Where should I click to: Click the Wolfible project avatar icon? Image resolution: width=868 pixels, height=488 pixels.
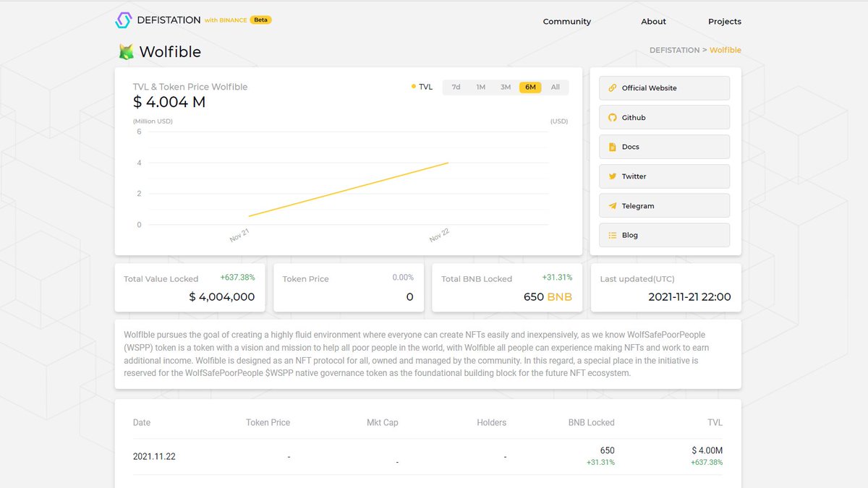point(126,51)
